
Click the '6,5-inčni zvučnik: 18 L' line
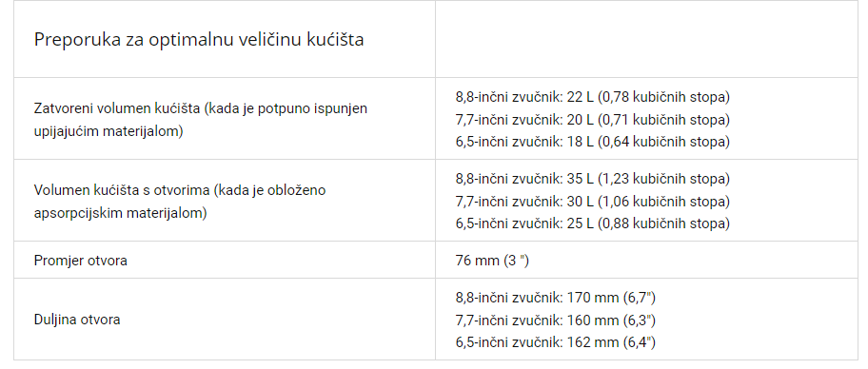592,142
